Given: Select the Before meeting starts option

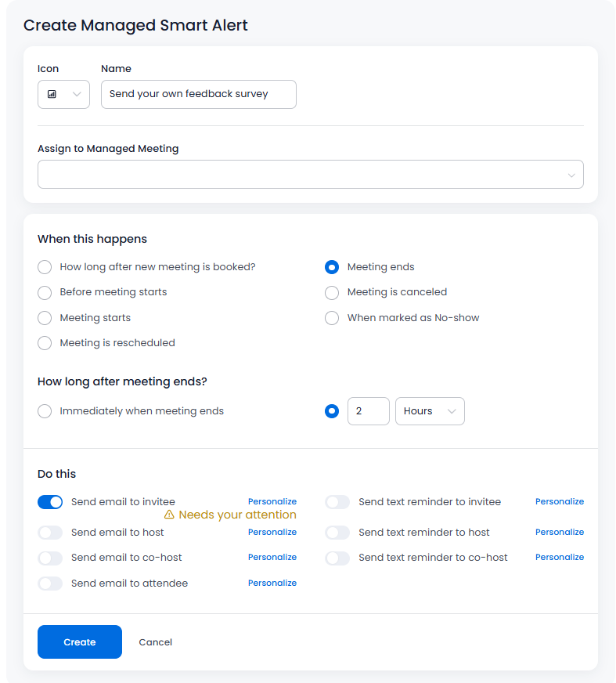Looking at the screenshot, I should point(45,292).
